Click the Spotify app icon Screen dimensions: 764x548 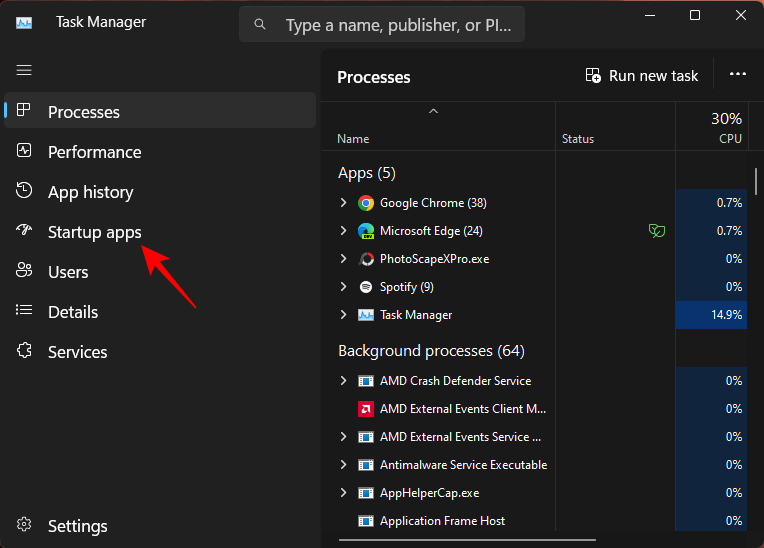tap(366, 287)
